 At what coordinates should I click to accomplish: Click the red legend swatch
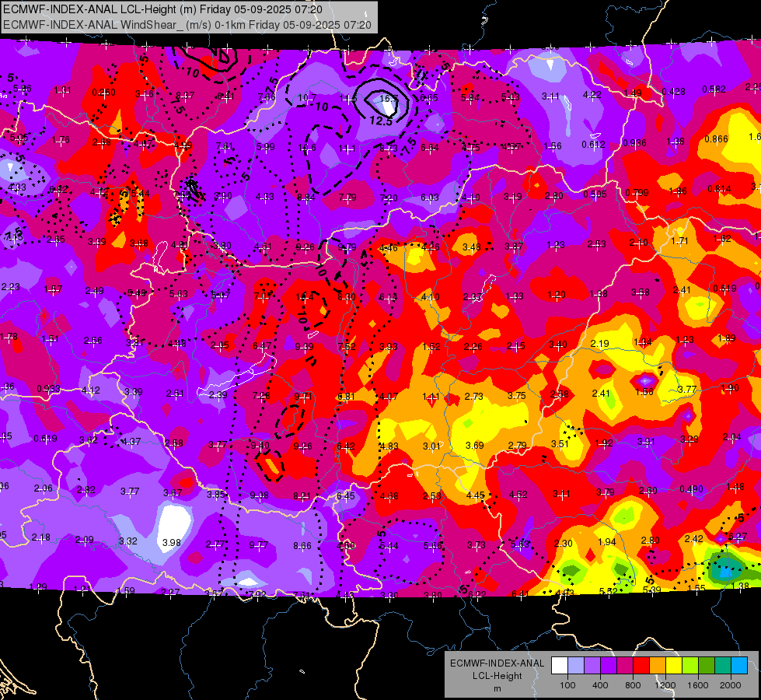pos(641,666)
